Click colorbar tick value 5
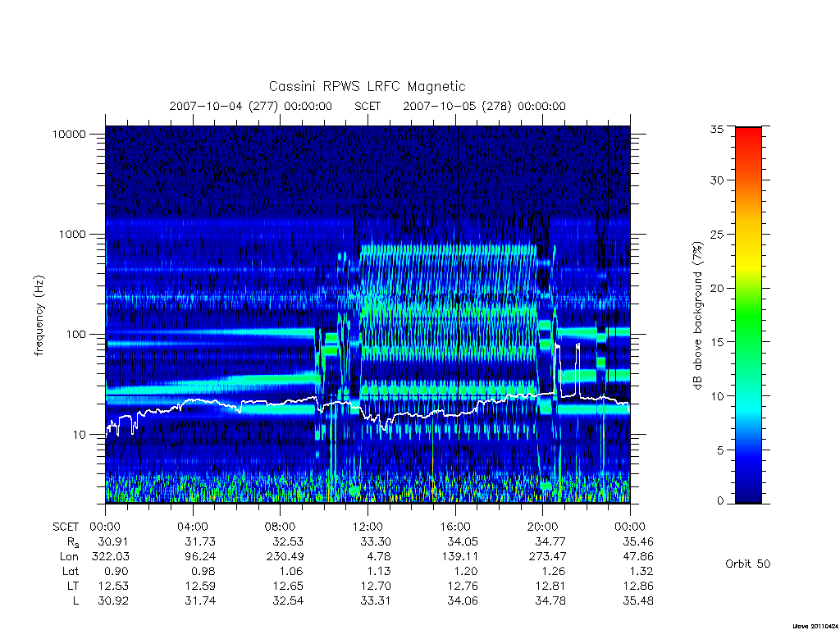 coord(720,450)
